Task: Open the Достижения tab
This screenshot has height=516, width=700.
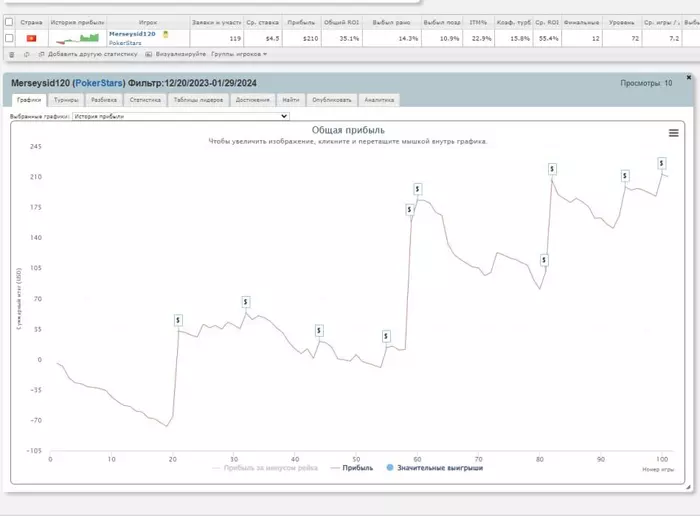Action: click(x=253, y=100)
